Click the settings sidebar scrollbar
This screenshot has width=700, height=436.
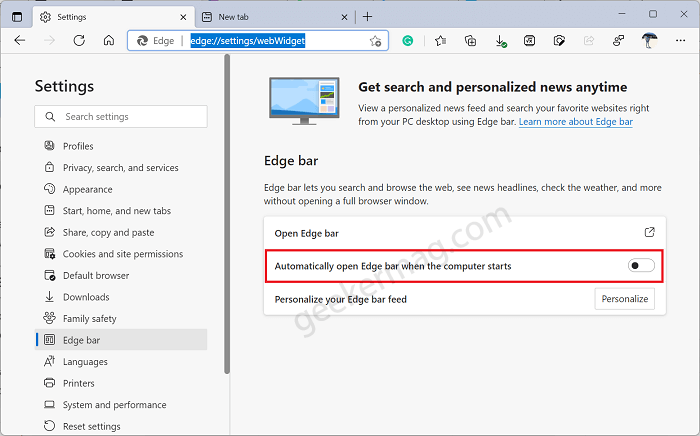click(x=227, y=214)
